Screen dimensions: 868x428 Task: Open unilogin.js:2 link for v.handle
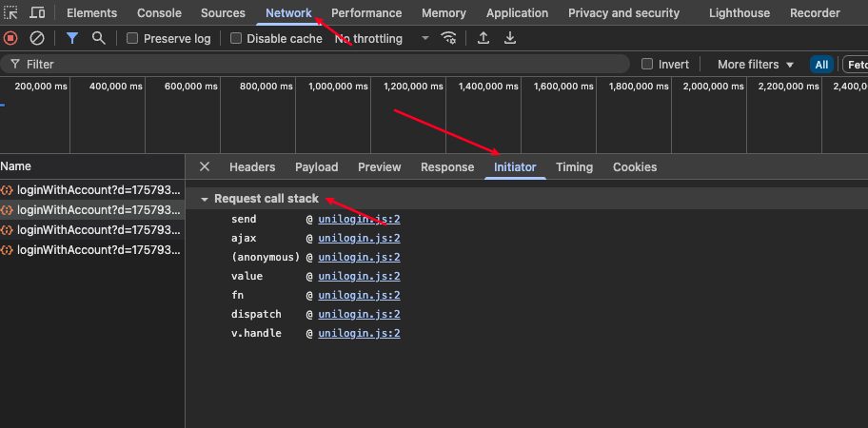tap(359, 334)
